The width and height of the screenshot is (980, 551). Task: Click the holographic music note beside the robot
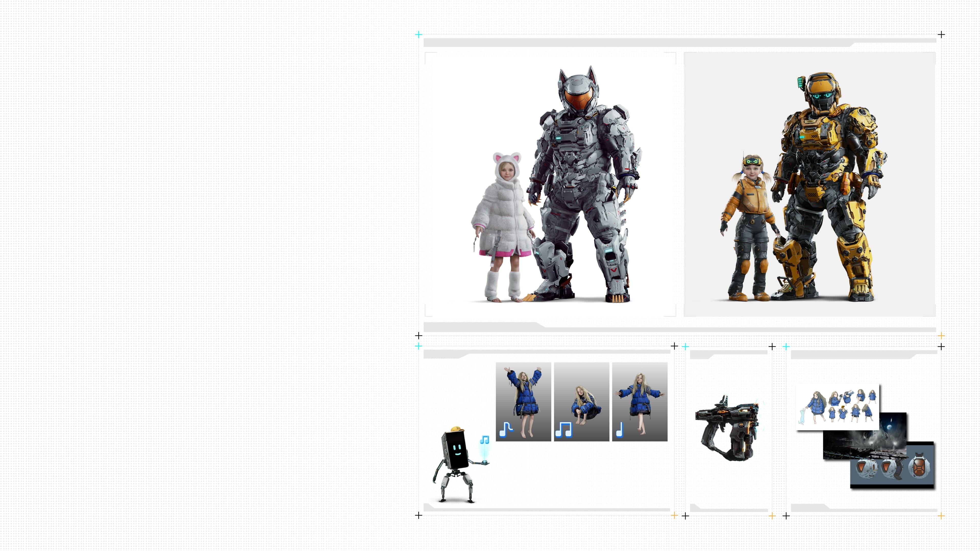click(484, 440)
